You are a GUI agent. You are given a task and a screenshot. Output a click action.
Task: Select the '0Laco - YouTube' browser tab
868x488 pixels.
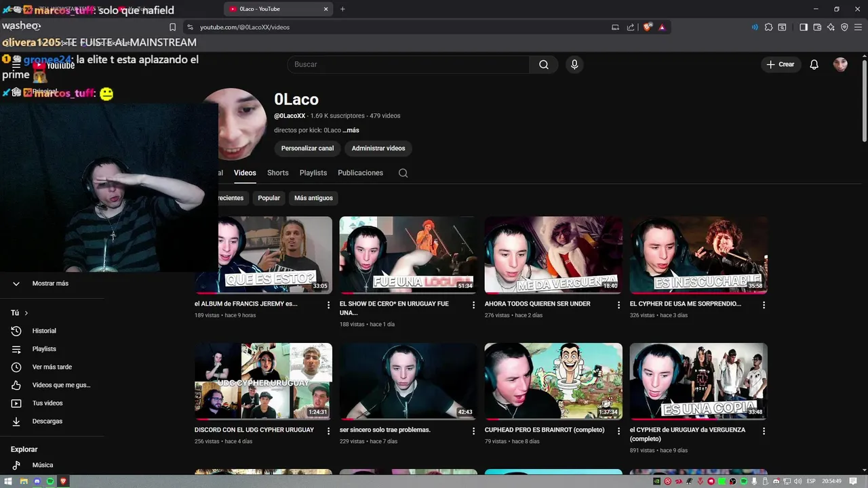tap(278, 9)
